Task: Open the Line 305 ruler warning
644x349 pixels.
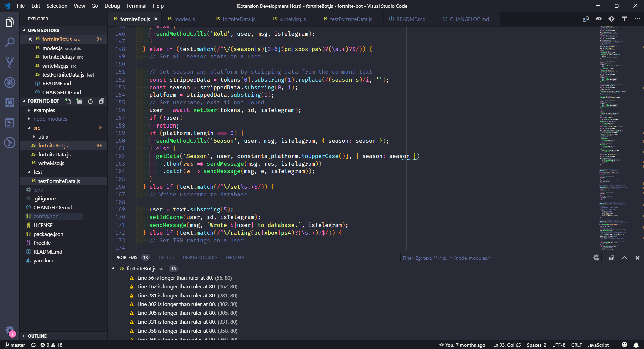Action: (187, 313)
